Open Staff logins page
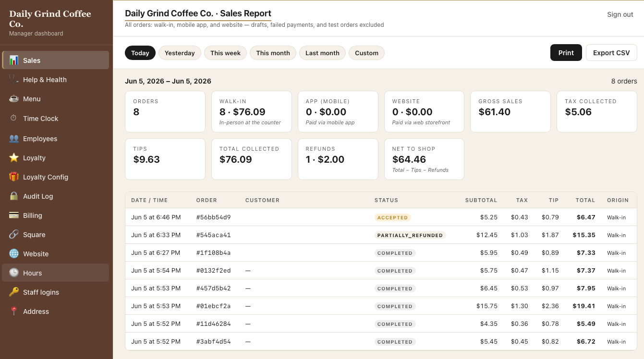 point(41,292)
